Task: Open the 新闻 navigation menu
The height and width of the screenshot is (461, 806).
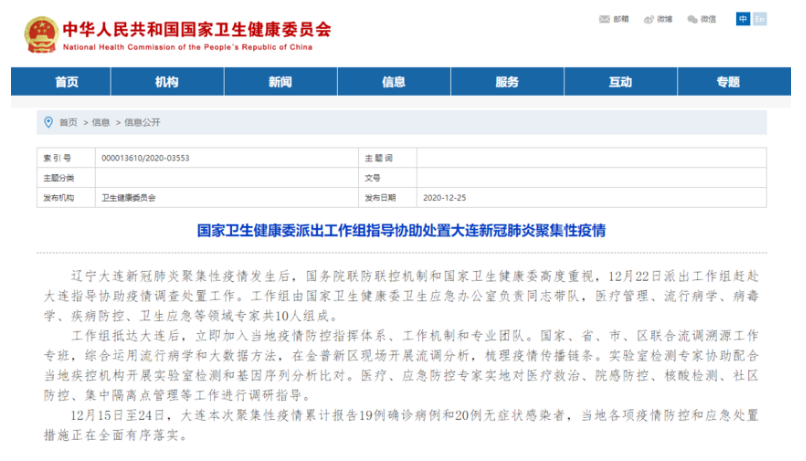Action: pyautogui.click(x=280, y=82)
